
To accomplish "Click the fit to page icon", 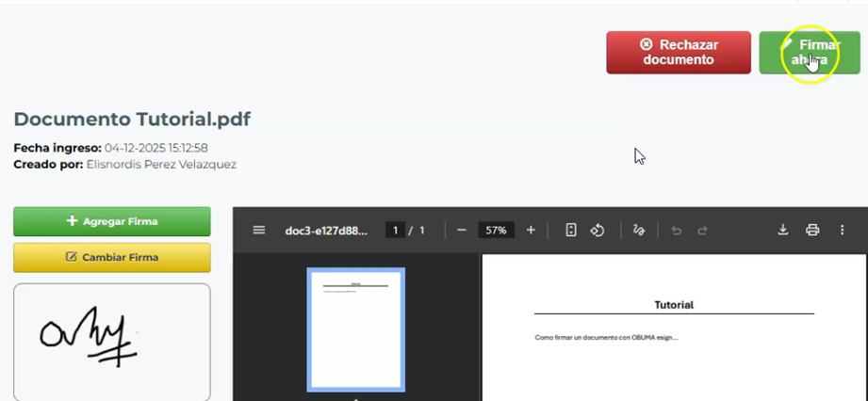I will 571,231.
